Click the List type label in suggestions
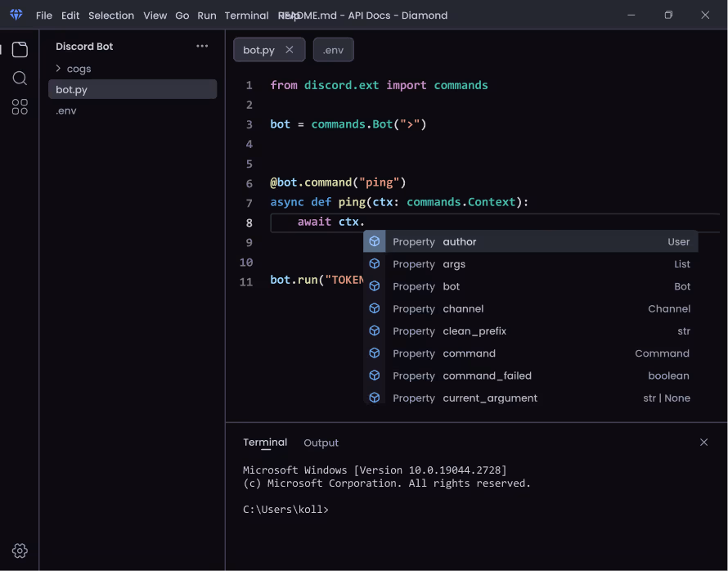 click(682, 264)
